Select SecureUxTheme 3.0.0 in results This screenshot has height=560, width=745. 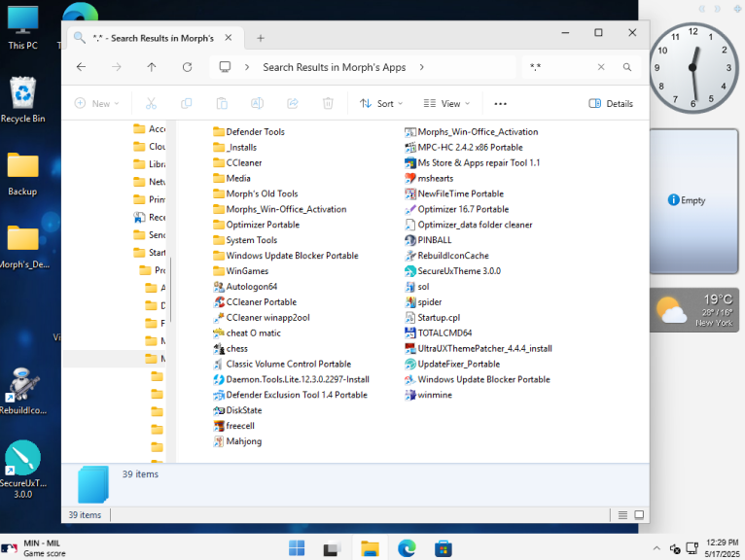(453, 270)
